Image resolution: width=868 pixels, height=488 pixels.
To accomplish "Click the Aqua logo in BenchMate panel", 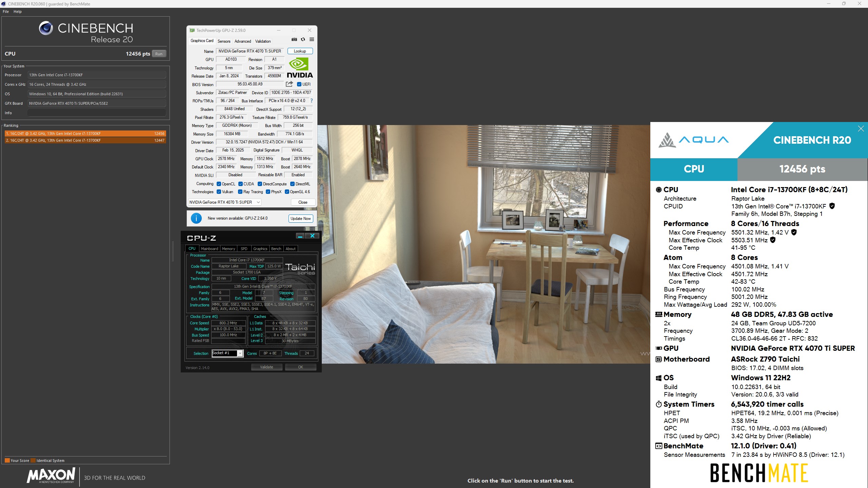I will [693, 140].
